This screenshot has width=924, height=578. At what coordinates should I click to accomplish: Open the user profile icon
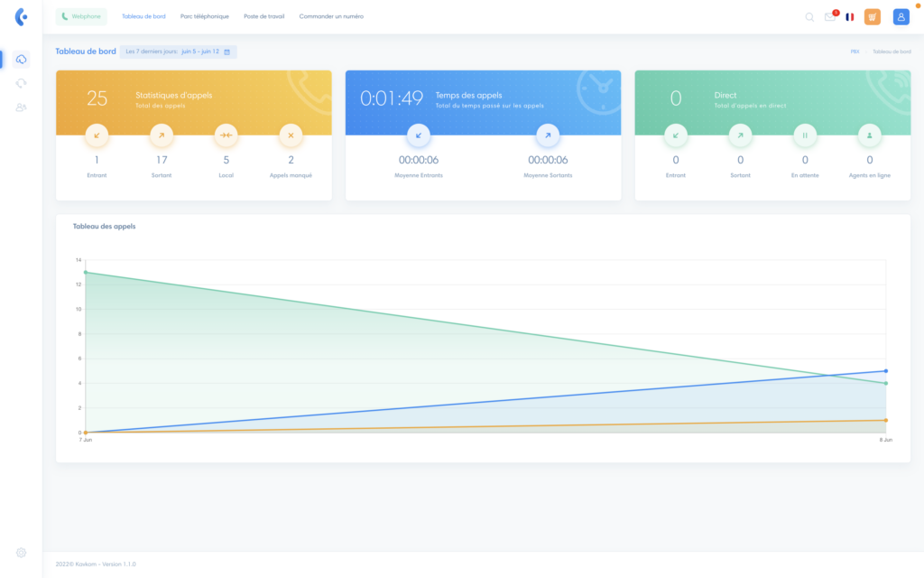pos(901,15)
